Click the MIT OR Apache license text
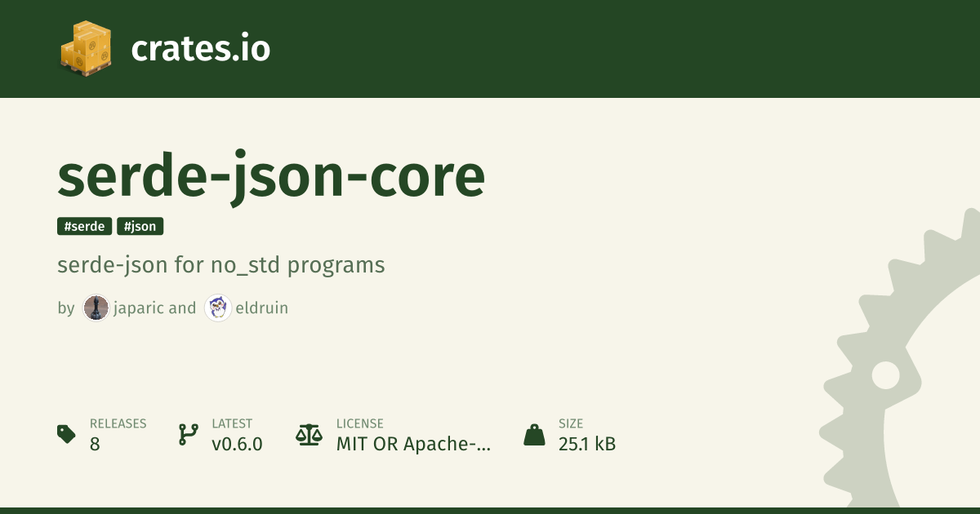 click(x=414, y=445)
